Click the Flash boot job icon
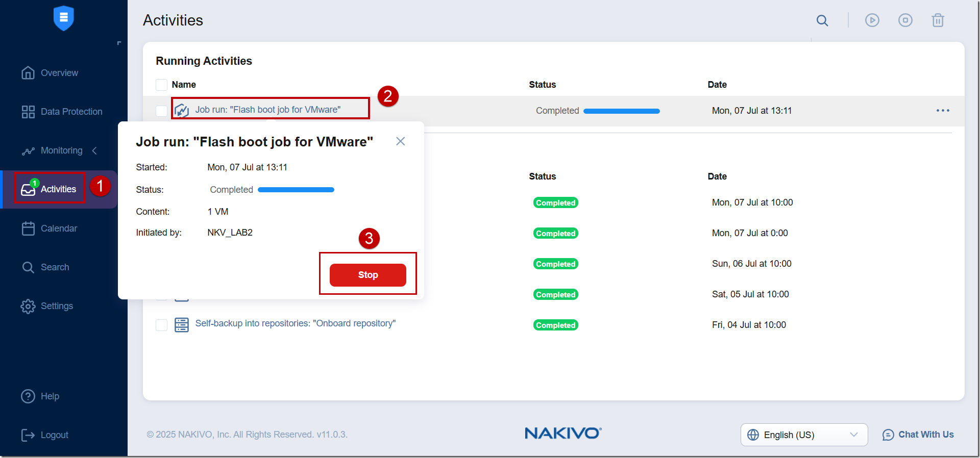Screen dimensions: 980x458 [182, 110]
